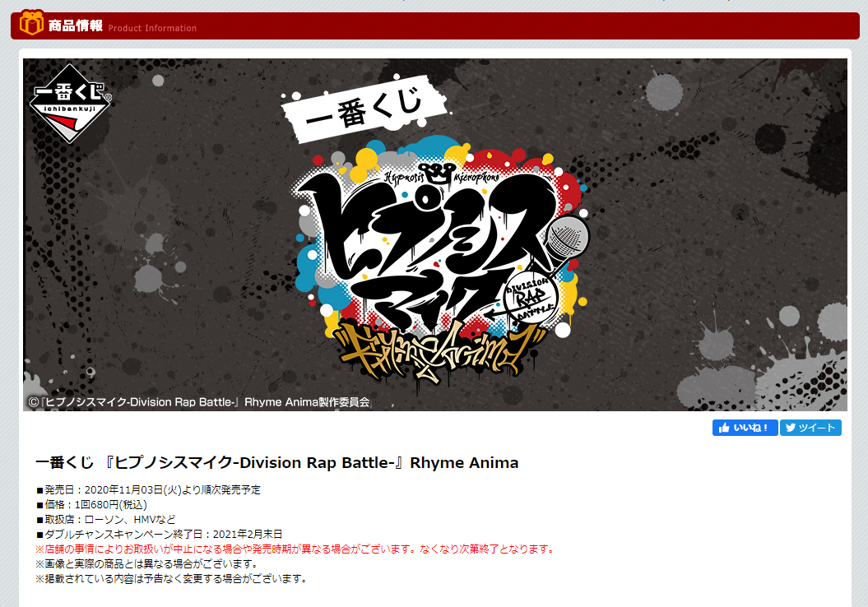Click the note 掲載されている内容は予告なく変更する
Image resolution: width=868 pixels, height=607 pixels.
coord(170,579)
